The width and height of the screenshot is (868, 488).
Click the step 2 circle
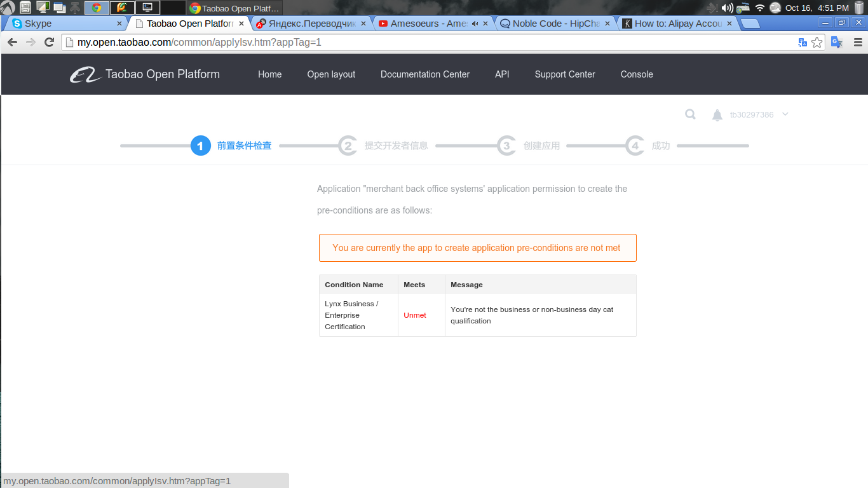pos(348,146)
